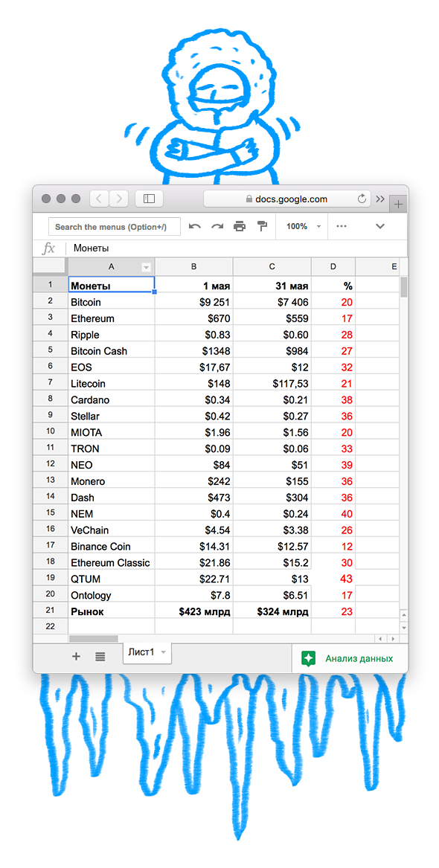Viewport: 439px width, 868px height.
Task: Select the Monero cell
Action: [112, 481]
